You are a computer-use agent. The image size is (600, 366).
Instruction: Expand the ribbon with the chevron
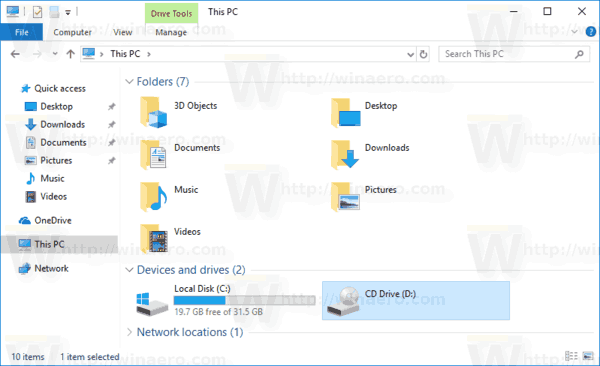(574, 32)
